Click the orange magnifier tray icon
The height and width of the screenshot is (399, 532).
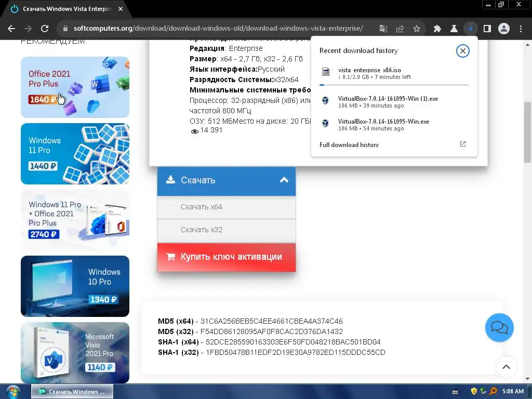tap(494, 391)
